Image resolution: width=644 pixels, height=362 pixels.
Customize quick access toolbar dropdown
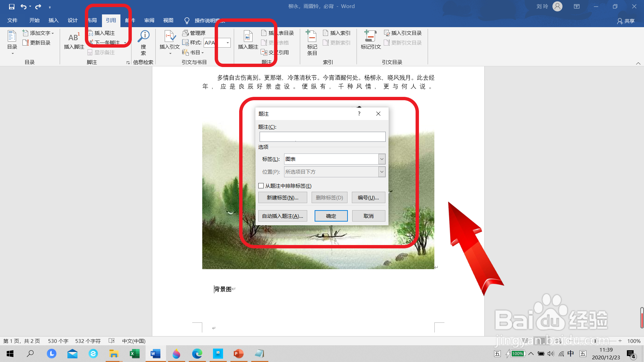pos(50,7)
